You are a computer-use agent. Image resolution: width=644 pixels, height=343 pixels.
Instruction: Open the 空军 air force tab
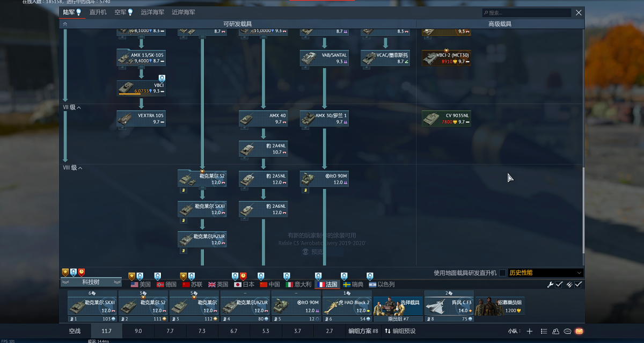tap(123, 12)
